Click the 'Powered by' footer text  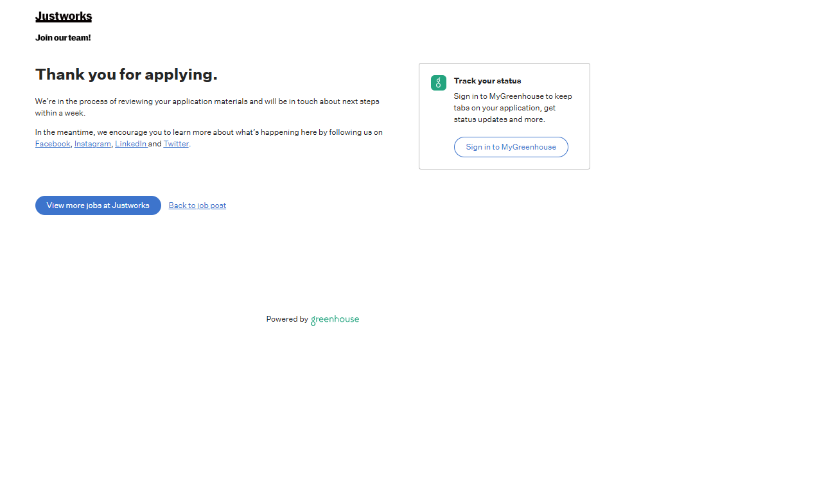click(x=287, y=319)
